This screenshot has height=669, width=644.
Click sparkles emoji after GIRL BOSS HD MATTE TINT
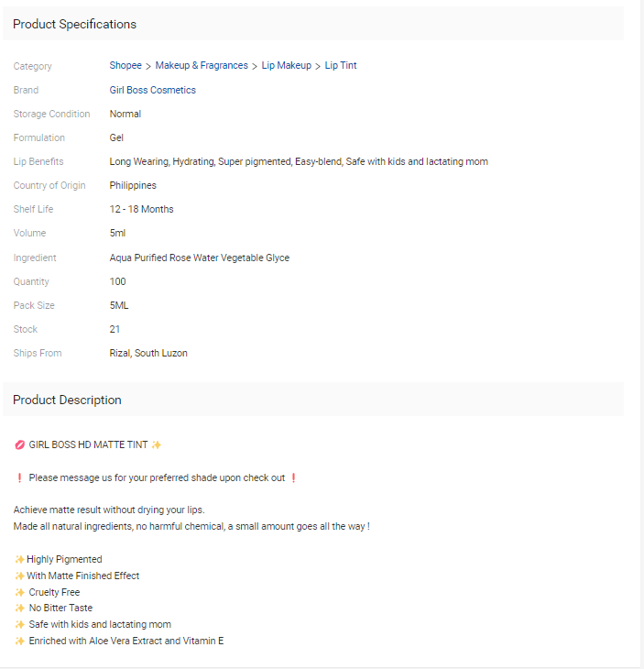tap(157, 445)
